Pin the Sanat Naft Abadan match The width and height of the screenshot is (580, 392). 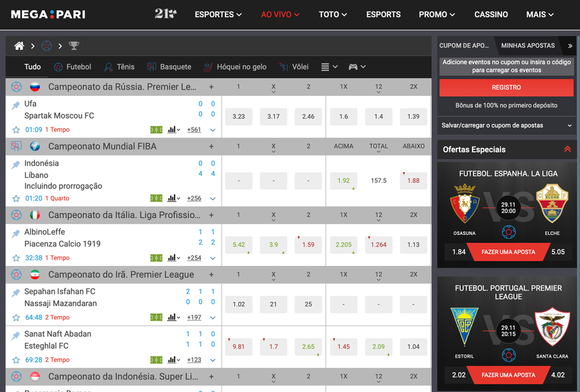click(16, 336)
